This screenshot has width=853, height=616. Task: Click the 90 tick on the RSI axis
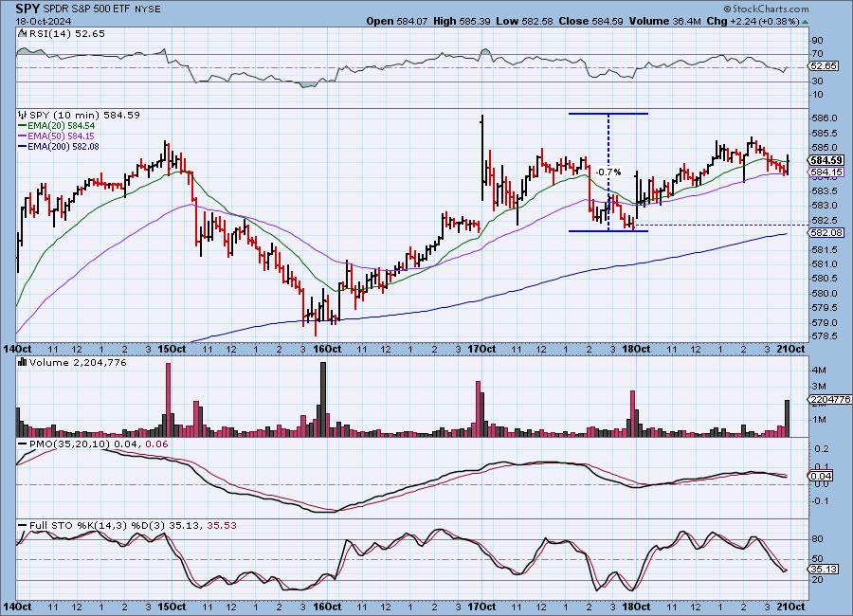[x=817, y=40]
